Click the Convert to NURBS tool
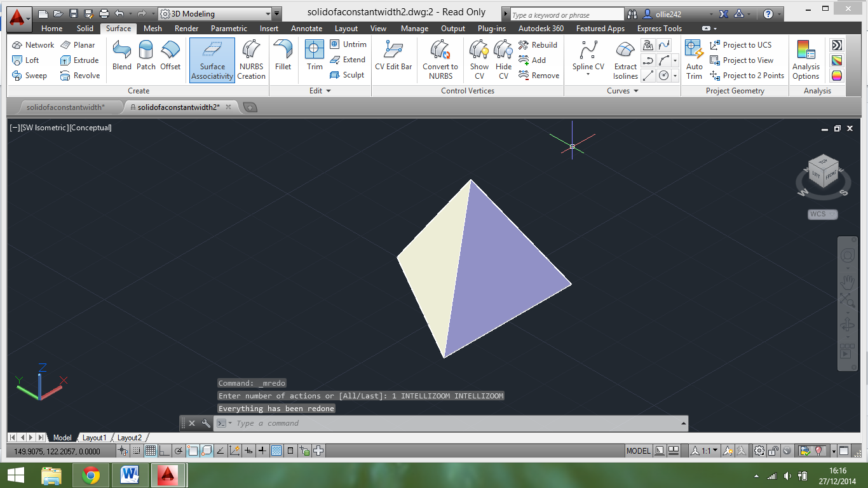 coord(440,60)
